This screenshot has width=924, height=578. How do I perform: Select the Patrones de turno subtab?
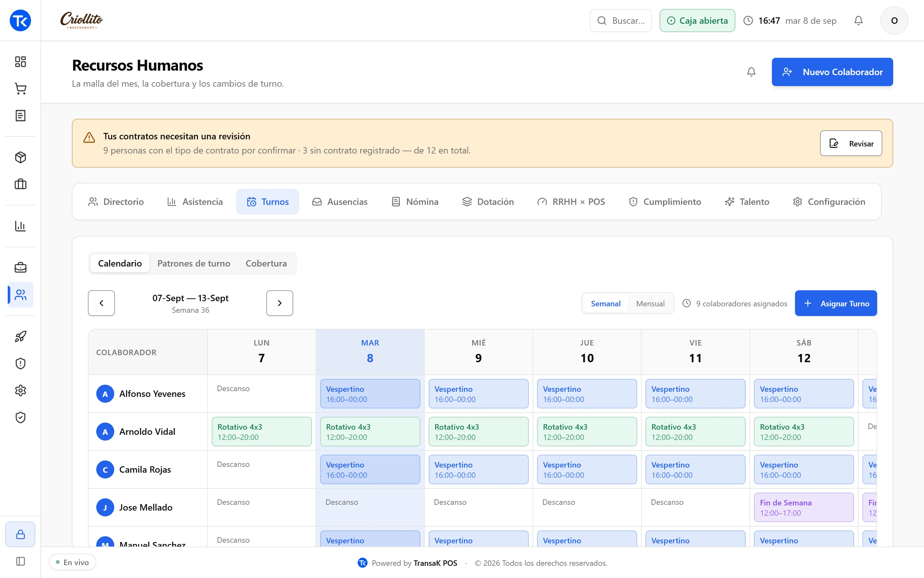[193, 263]
